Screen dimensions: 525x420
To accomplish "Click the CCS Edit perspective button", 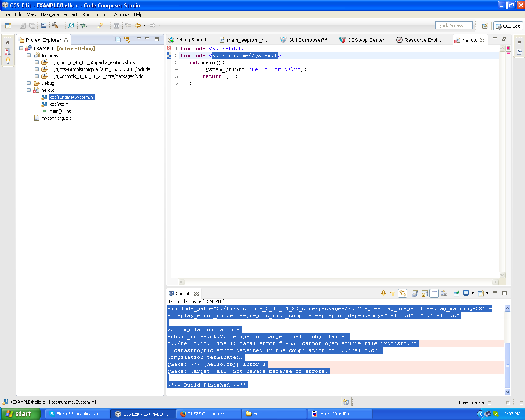I will point(508,26).
